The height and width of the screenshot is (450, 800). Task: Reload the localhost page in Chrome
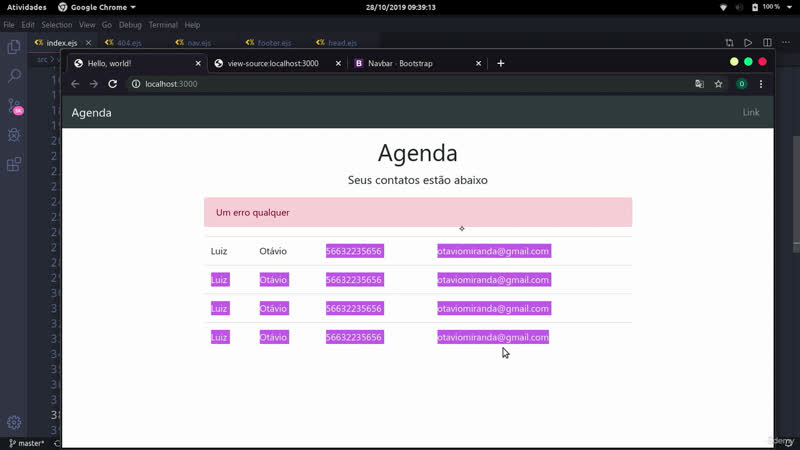click(x=113, y=84)
